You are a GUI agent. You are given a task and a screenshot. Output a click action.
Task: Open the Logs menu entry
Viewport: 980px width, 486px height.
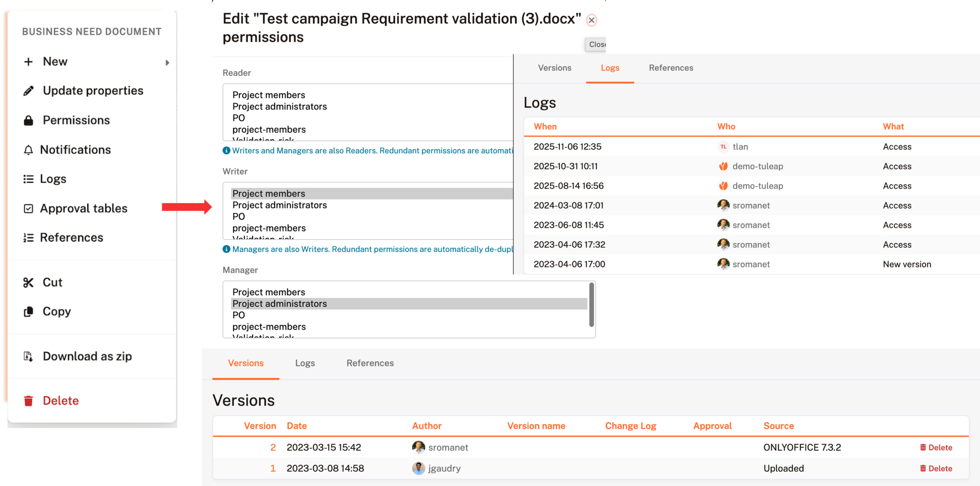pos(53,179)
